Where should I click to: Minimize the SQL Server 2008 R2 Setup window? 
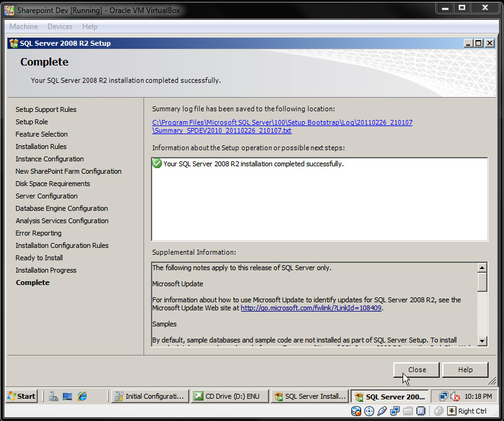pyautogui.click(x=468, y=43)
